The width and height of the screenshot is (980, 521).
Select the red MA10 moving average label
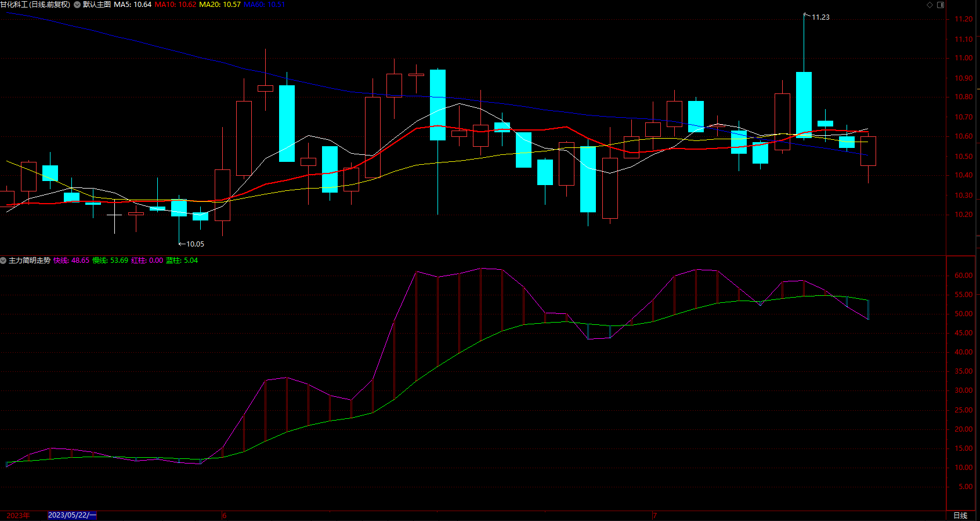(x=175, y=5)
